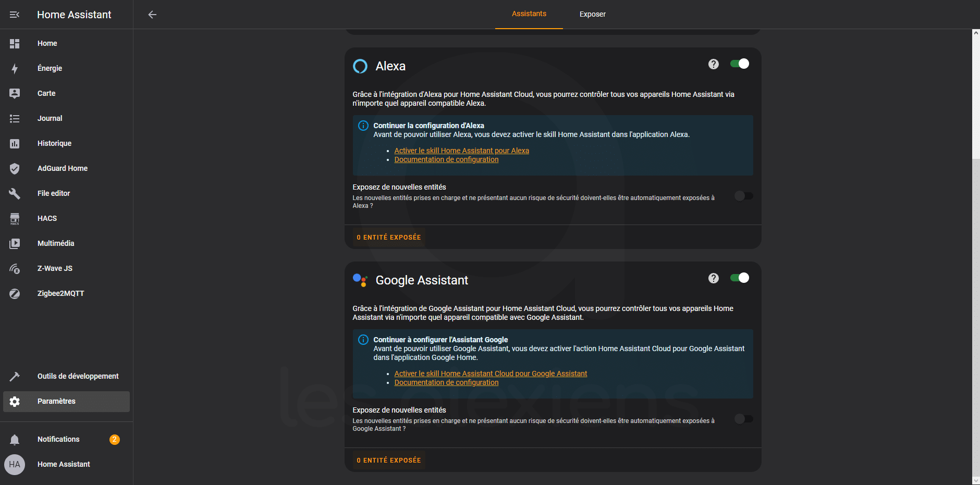Image resolution: width=980 pixels, height=485 pixels.
Task: Open the Journal list icon
Action: coord(15,119)
